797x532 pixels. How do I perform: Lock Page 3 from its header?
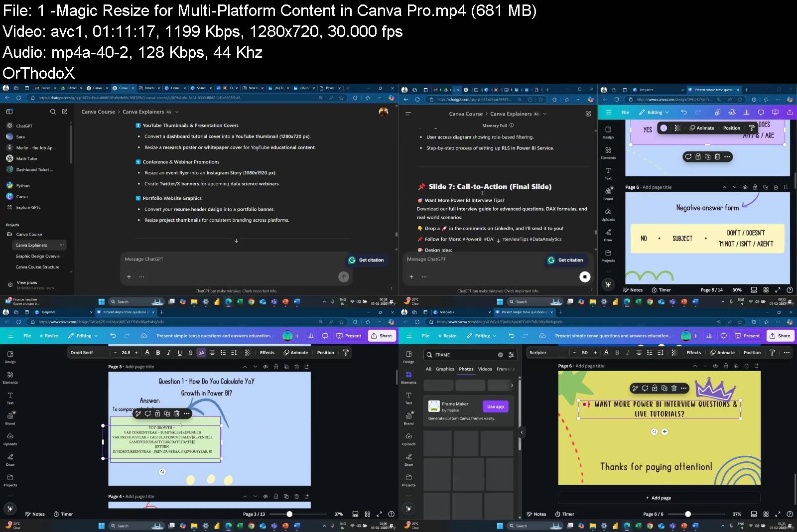coord(275,367)
